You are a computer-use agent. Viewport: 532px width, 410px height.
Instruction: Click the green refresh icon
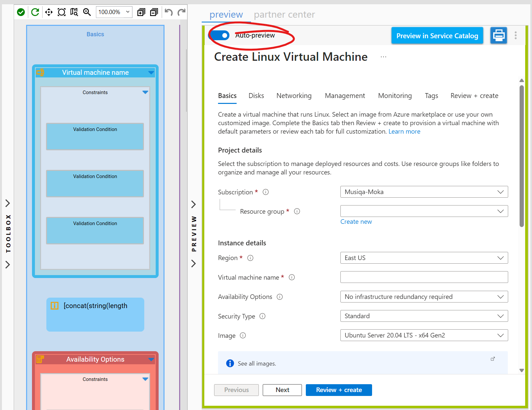click(35, 12)
